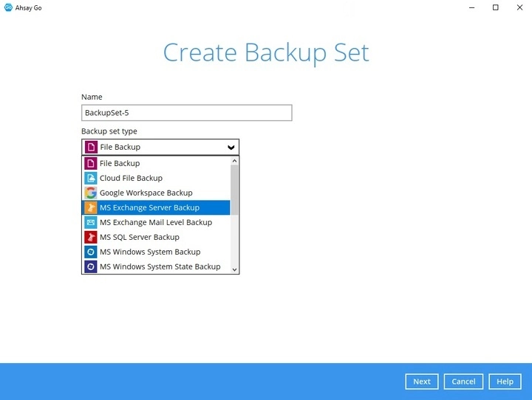The width and height of the screenshot is (532, 400).
Task: Click the MS SQL Server Backup icon
Action: pyautogui.click(x=91, y=237)
